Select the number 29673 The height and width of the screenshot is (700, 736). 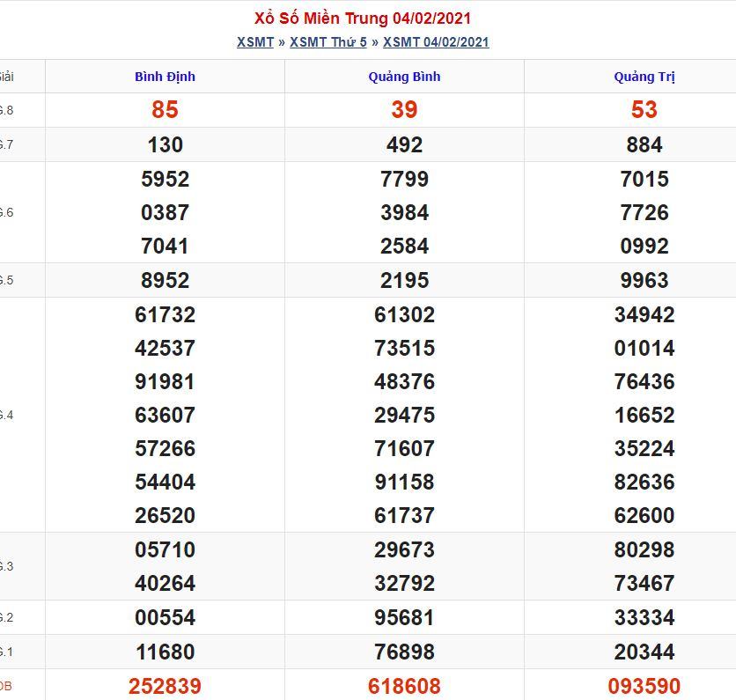point(404,549)
